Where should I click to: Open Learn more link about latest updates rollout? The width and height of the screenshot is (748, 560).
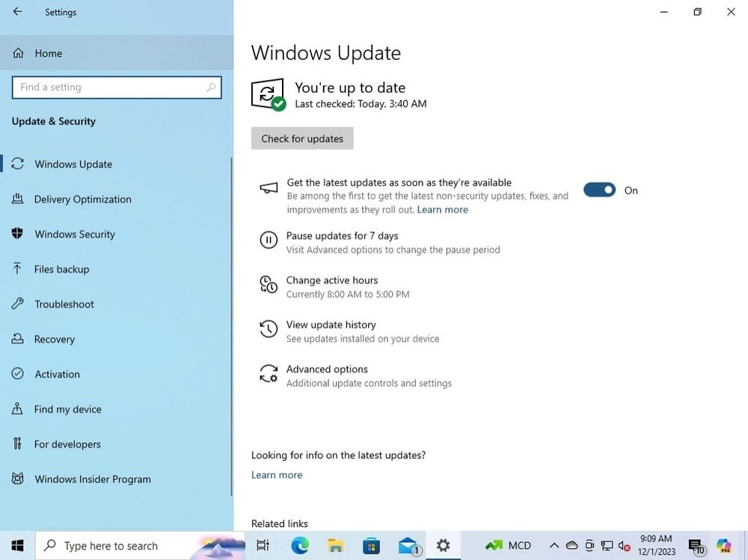442,209
